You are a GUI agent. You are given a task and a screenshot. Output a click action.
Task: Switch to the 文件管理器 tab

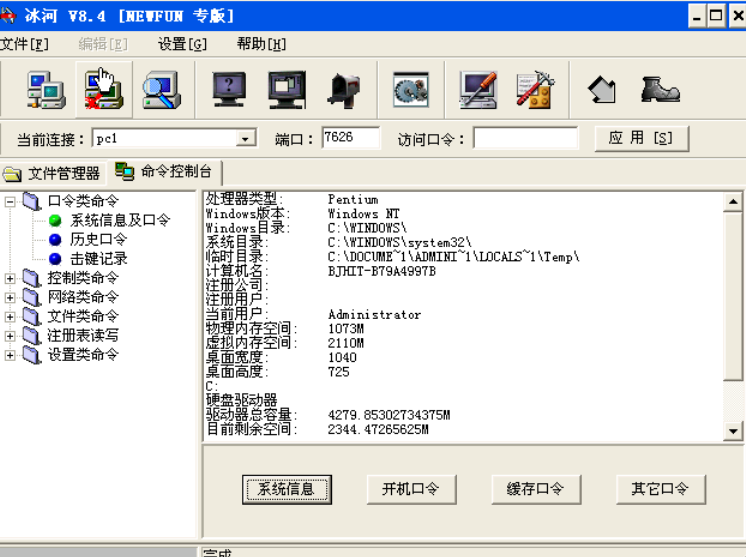click(x=52, y=174)
